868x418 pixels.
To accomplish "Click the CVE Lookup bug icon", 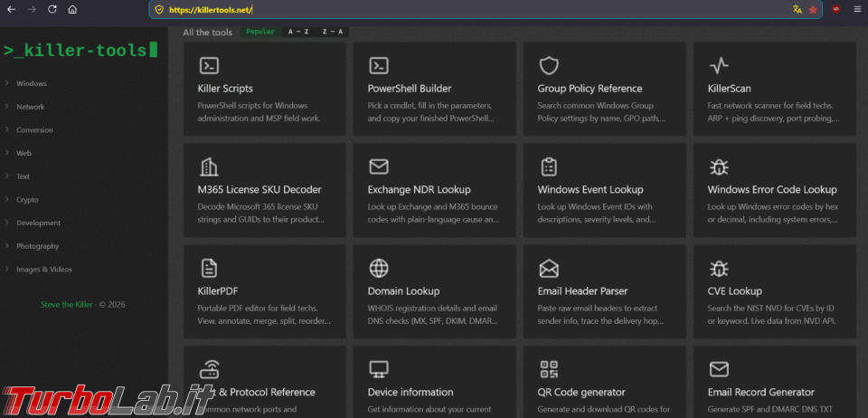I will pyautogui.click(x=719, y=268).
